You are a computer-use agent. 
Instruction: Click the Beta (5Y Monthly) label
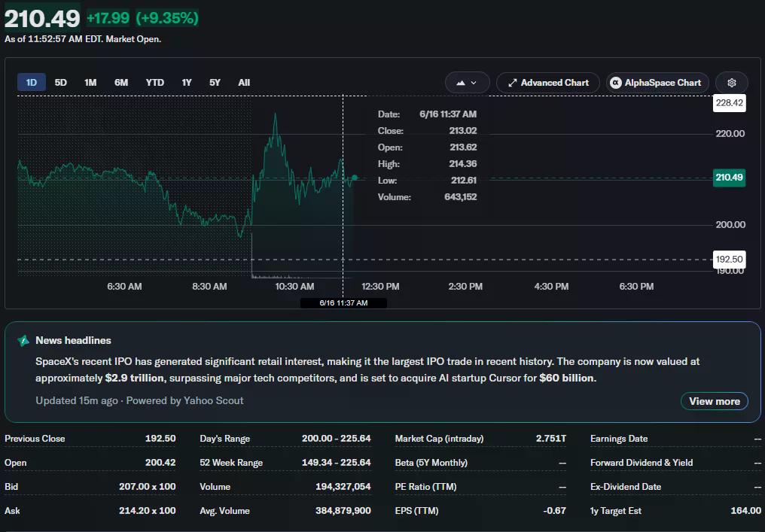point(431,462)
